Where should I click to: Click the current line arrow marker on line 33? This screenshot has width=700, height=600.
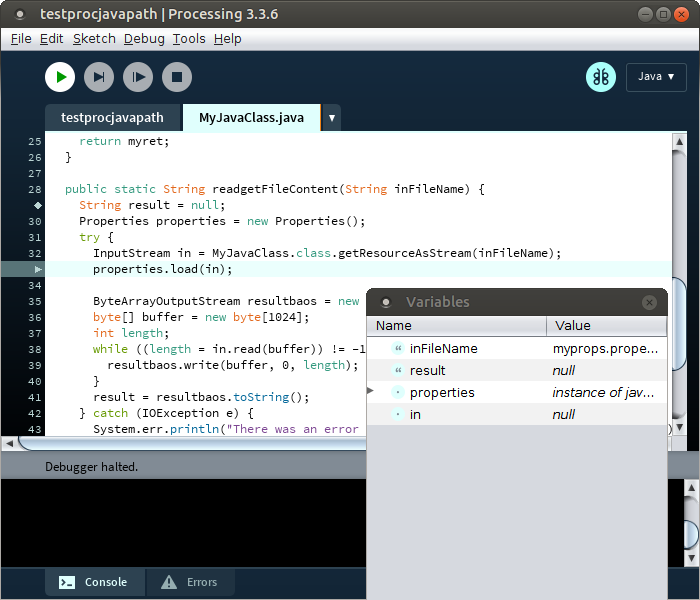click(37, 269)
